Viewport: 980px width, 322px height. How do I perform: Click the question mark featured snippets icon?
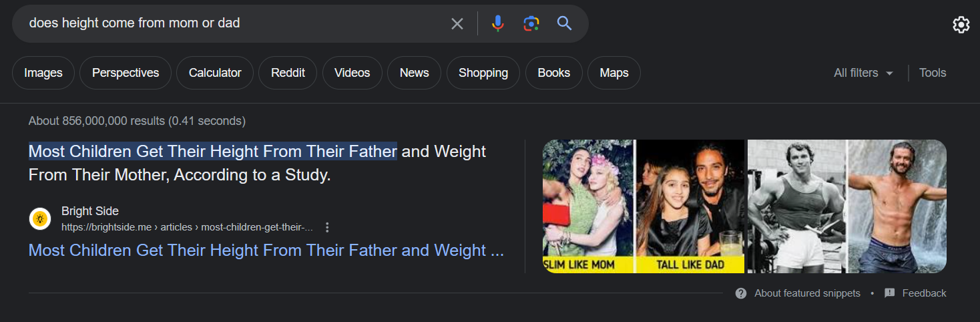[740, 293]
